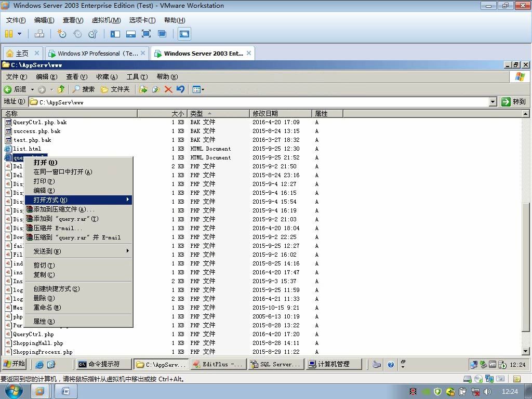Go up one folder level icon
This screenshot has width=532, height=399.
pos(61,89)
